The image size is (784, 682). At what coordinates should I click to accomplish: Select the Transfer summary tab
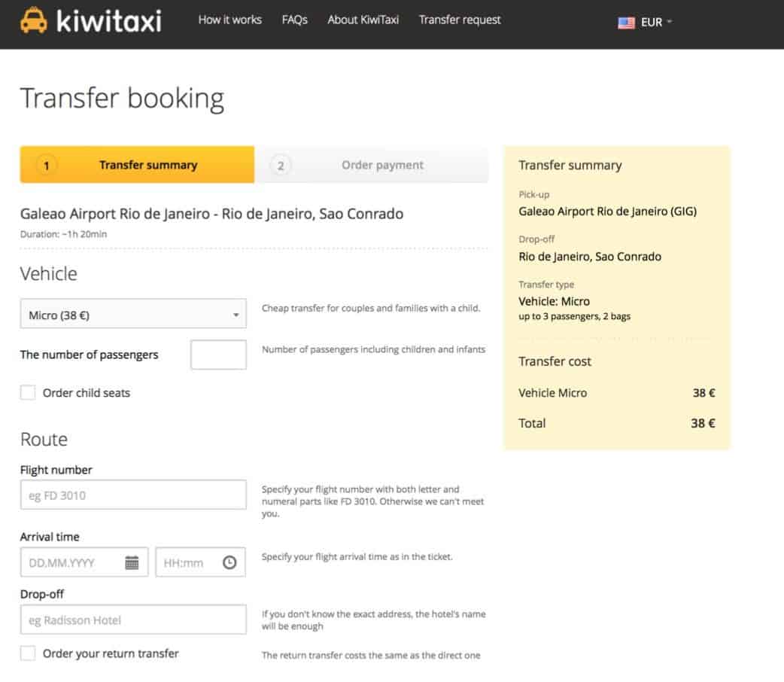click(147, 166)
